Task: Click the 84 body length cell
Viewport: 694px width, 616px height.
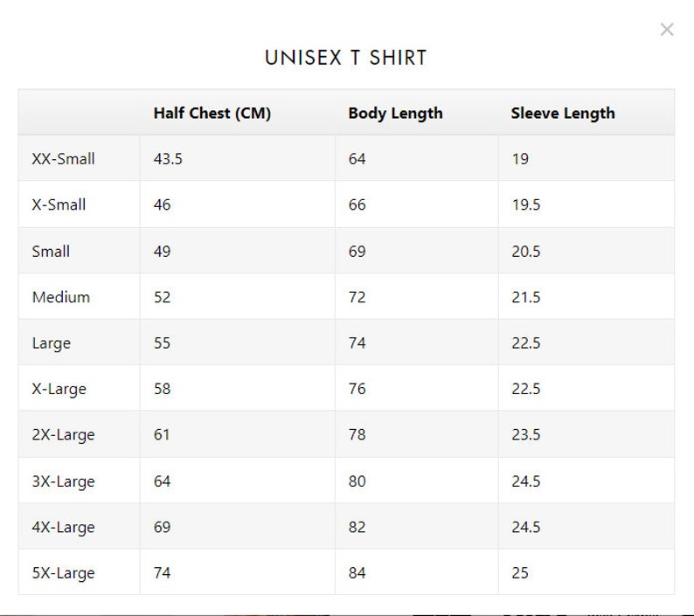Action: [357, 573]
